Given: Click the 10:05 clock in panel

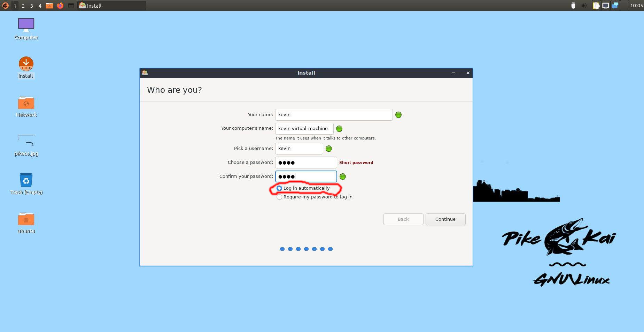Looking at the screenshot, I should pos(636,6).
